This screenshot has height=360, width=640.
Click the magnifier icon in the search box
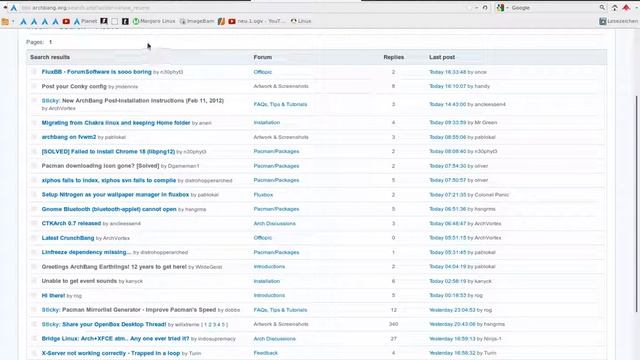pyautogui.click(x=602, y=8)
